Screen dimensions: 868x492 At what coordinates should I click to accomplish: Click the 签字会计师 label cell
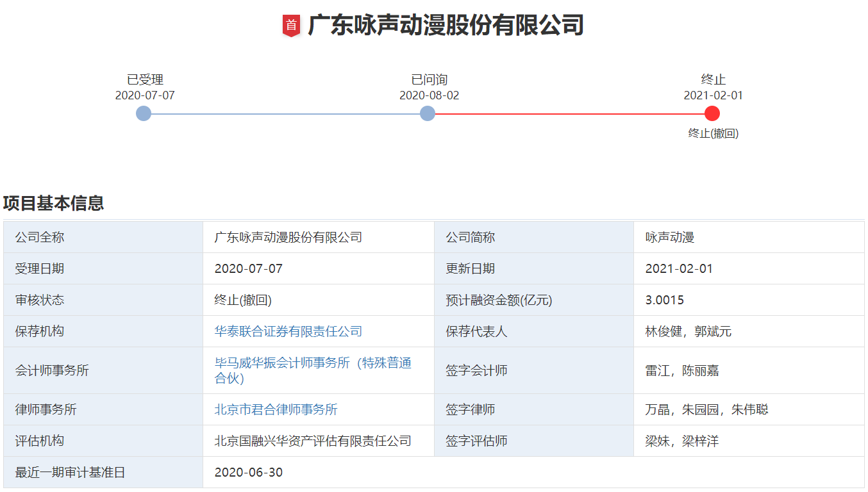tap(534, 370)
